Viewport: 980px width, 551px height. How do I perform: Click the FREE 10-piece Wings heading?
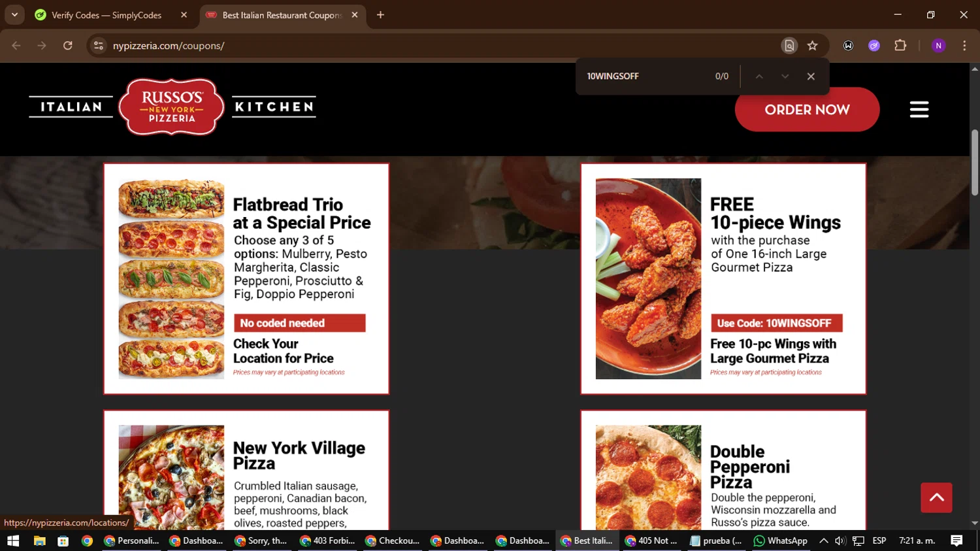776,214
